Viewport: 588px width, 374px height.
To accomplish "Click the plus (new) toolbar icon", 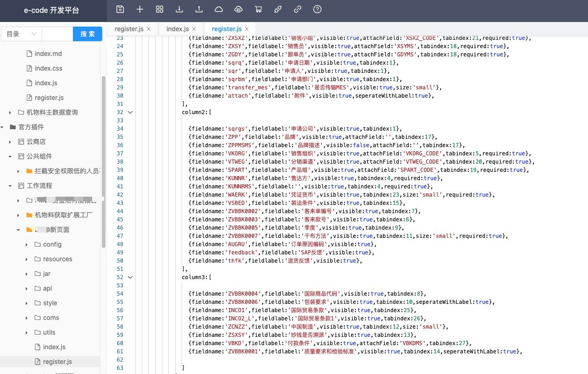I will [140, 9].
